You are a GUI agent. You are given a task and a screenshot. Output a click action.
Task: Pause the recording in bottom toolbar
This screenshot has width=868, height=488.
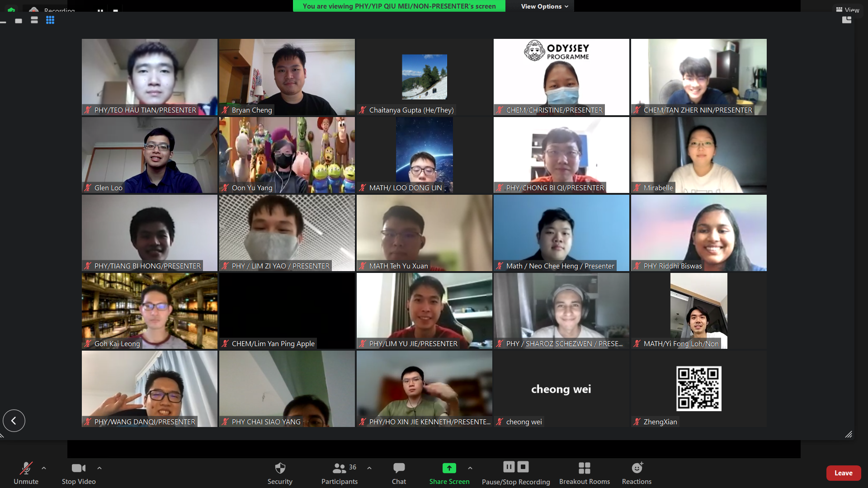click(x=509, y=467)
